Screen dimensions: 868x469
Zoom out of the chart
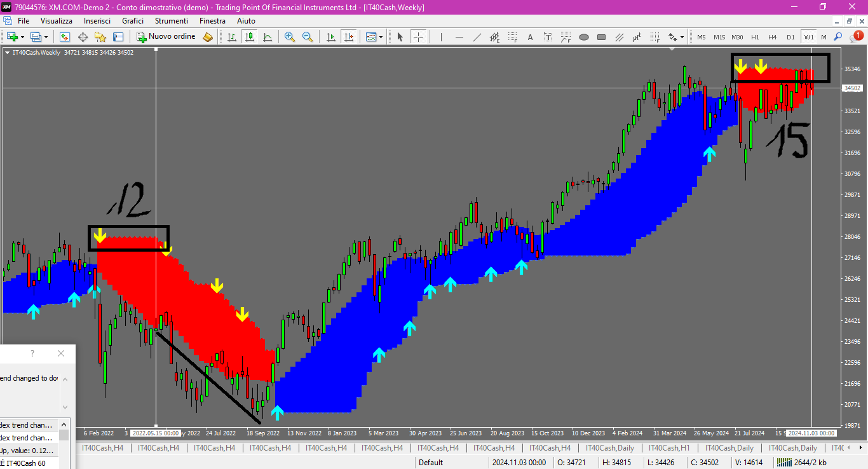308,37
